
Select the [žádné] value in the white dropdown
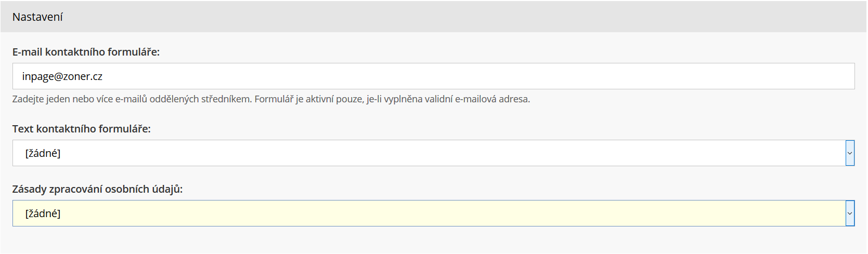pos(43,153)
